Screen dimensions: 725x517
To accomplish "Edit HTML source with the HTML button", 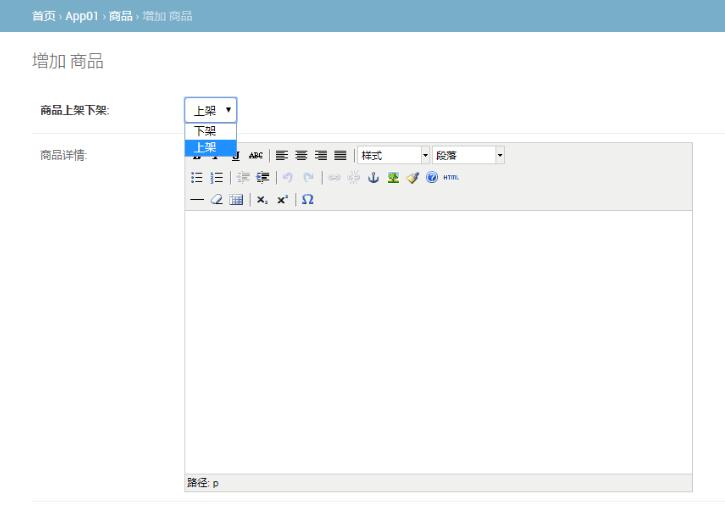I will 451,178.
